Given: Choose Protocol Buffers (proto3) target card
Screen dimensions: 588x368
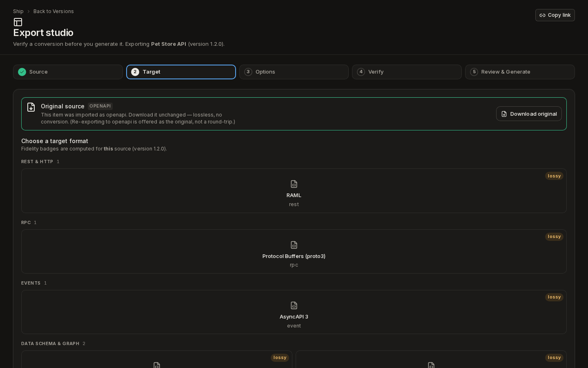Looking at the screenshot, I should point(294,251).
